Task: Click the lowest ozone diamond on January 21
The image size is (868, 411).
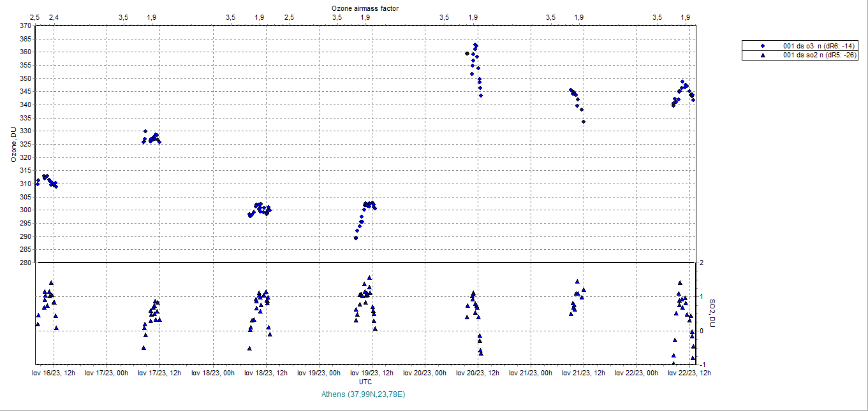Action: coord(584,121)
